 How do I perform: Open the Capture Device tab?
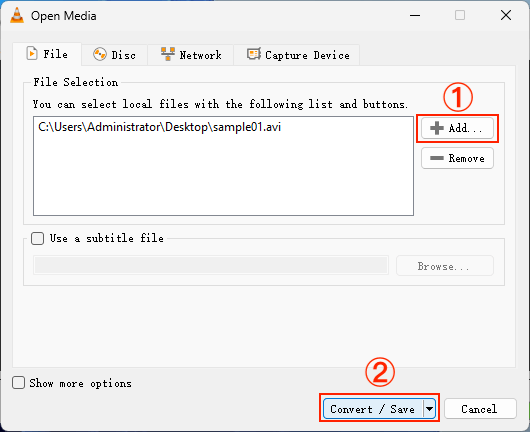tap(296, 55)
